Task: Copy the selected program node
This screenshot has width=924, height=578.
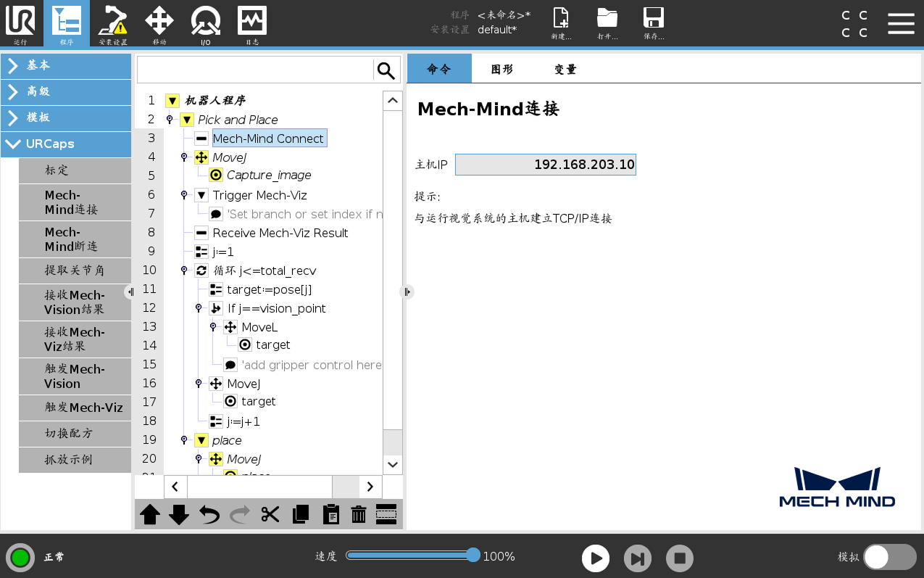Action: click(x=300, y=514)
